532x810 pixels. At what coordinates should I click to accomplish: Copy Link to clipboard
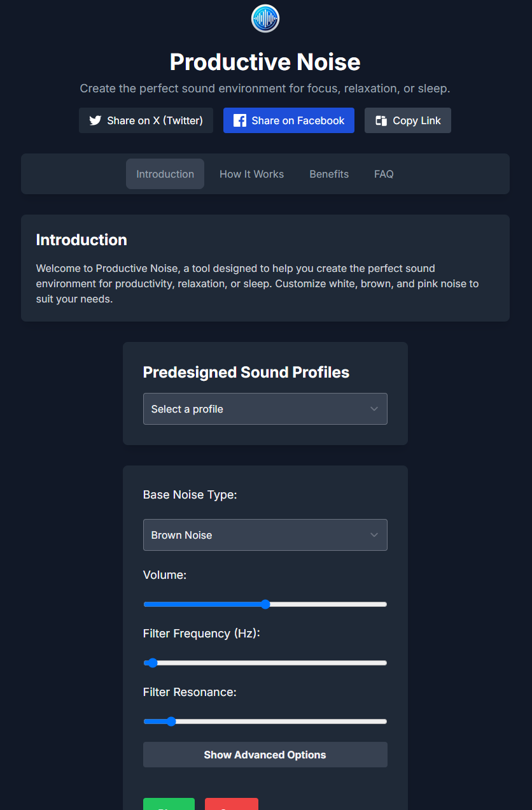coord(408,120)
